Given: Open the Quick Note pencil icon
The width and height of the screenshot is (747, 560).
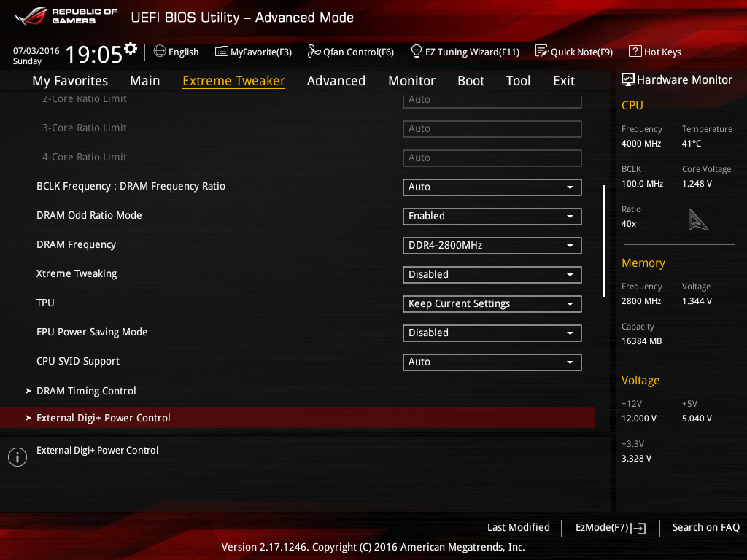Looking at the screenshot, I should tap(542, 52).
